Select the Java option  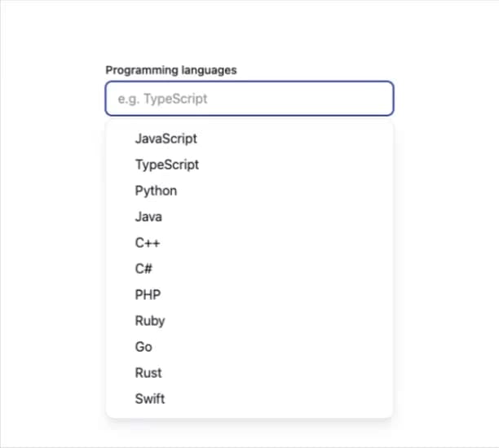pos(249,217)
